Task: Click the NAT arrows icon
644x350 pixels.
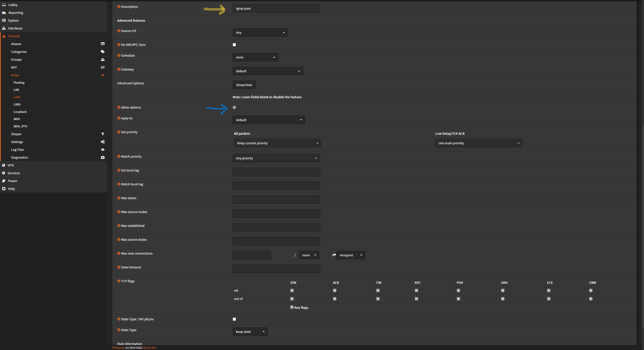Action: [x=103, y=67]
